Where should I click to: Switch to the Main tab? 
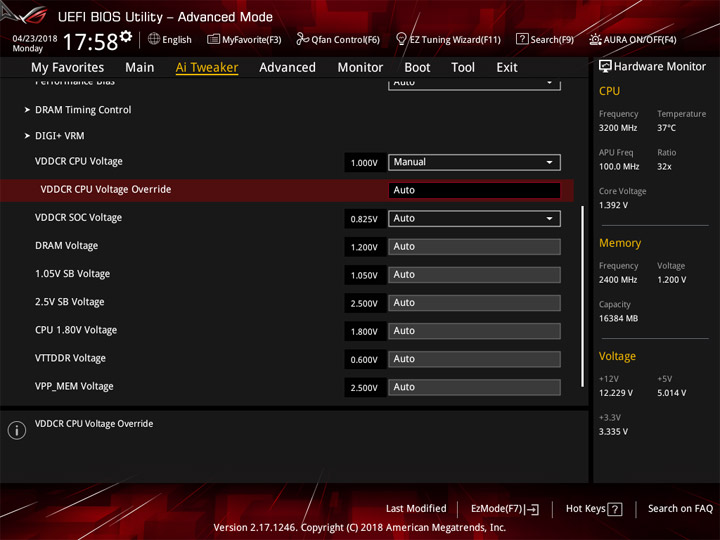[x=140, y=68]
